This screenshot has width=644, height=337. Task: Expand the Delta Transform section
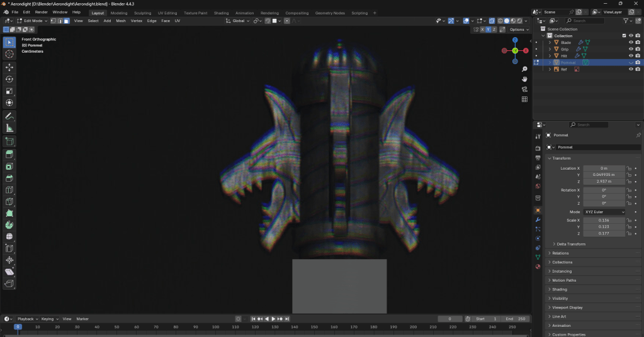(x=570, y=244)
